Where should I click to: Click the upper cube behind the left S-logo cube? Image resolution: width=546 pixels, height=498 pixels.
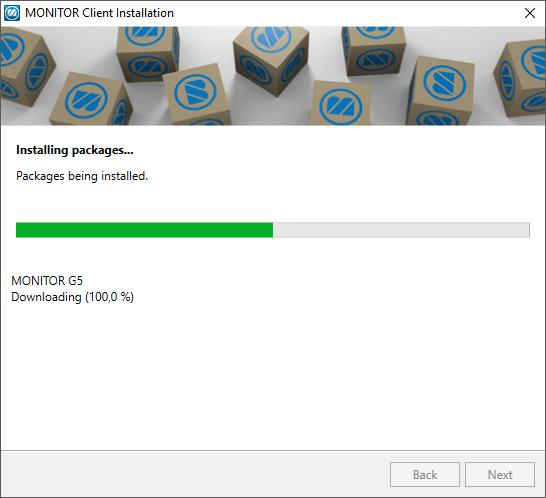[x=147, y=52]
